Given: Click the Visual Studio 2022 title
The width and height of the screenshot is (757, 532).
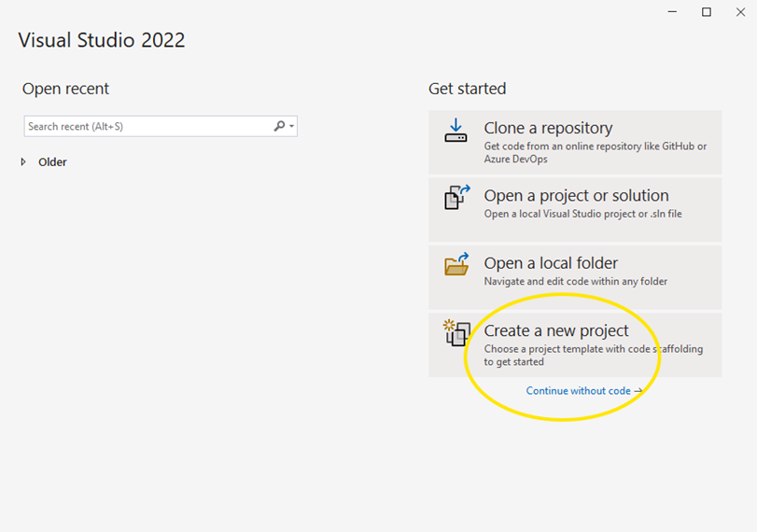Looking at the screenshot, I should (102, 40).
